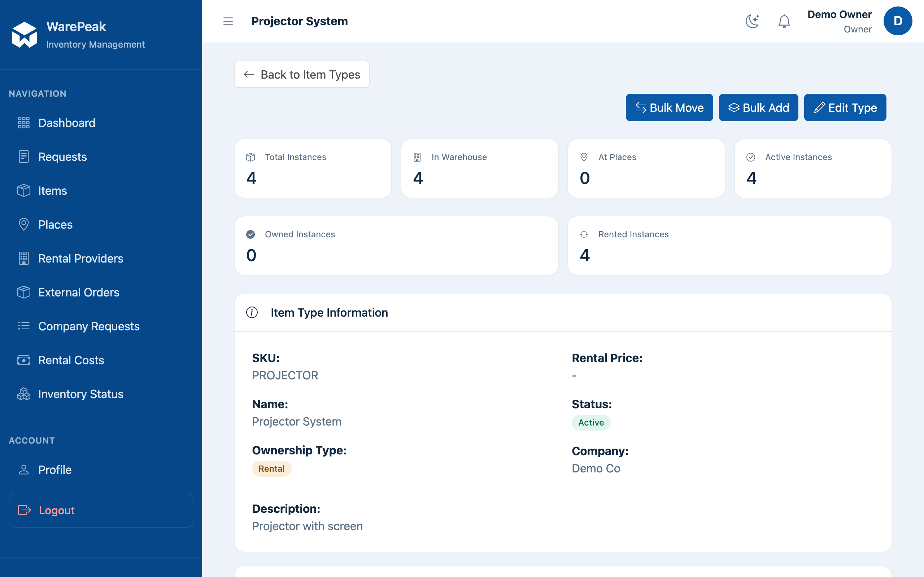Collapse sidebar with hamburger icon
Image resolution: width=924 pixels, height=577 pixels.
228,21
